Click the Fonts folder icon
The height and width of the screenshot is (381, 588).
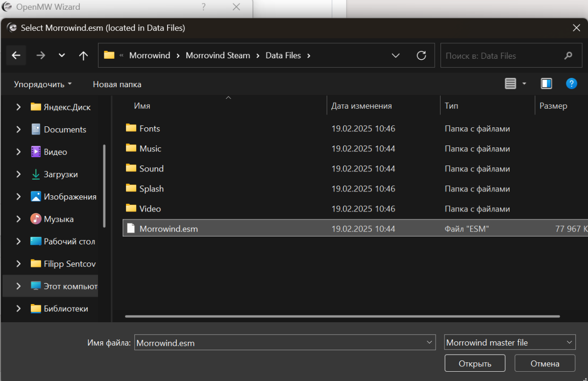131,128
